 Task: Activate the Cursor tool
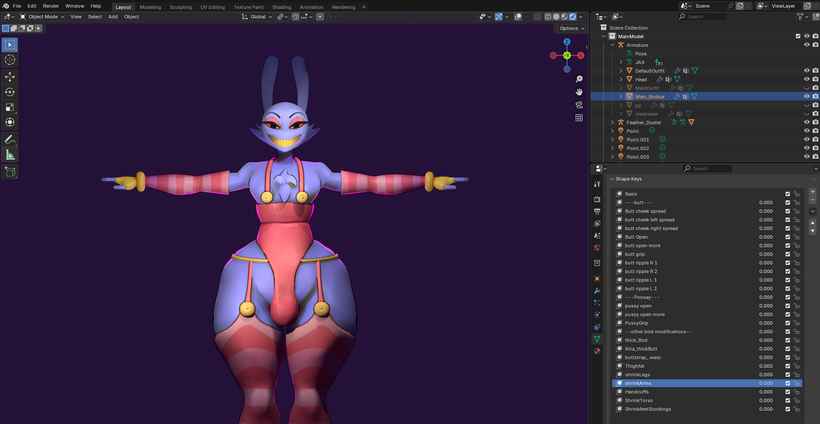click(10, 60)
